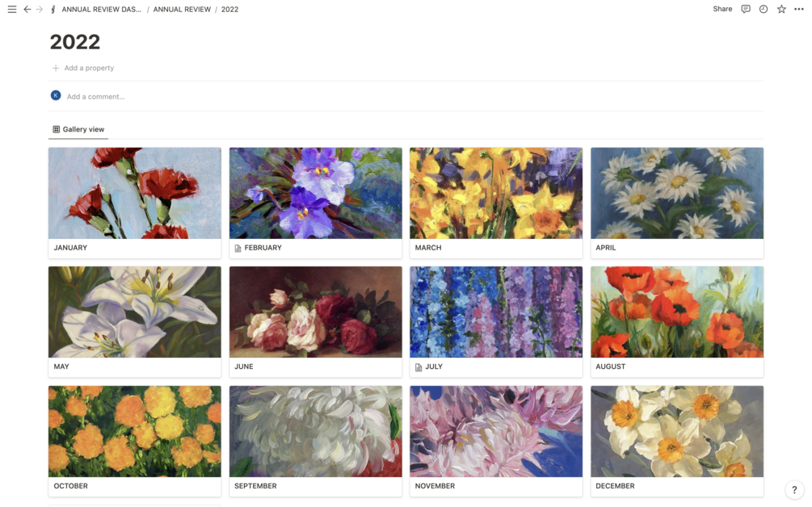Click the OCTOBER card title
812x507 pixels.
coord(71,486)
